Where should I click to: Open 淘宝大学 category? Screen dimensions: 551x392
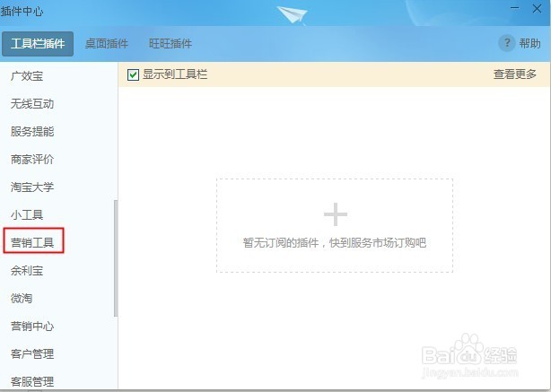pyautogui.click(x=32, y=187)
